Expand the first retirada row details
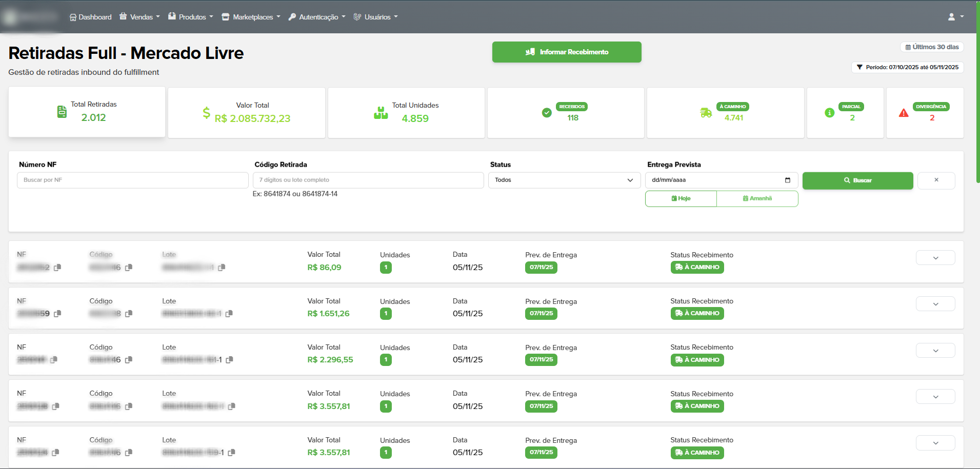Screen dimensions: 980x469 click(x=935, y=258)
